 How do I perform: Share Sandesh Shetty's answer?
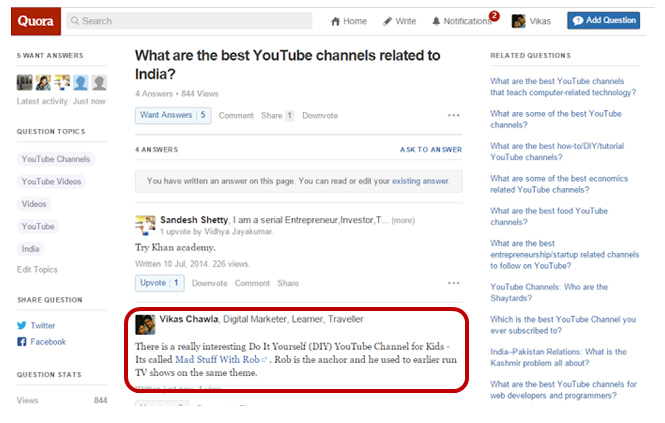288,283
